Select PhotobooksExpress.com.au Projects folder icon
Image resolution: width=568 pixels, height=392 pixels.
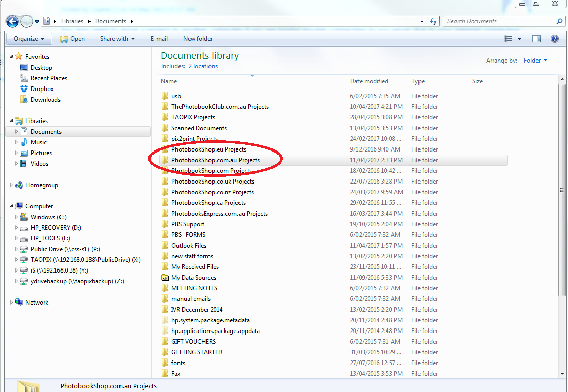pos(165,214)
